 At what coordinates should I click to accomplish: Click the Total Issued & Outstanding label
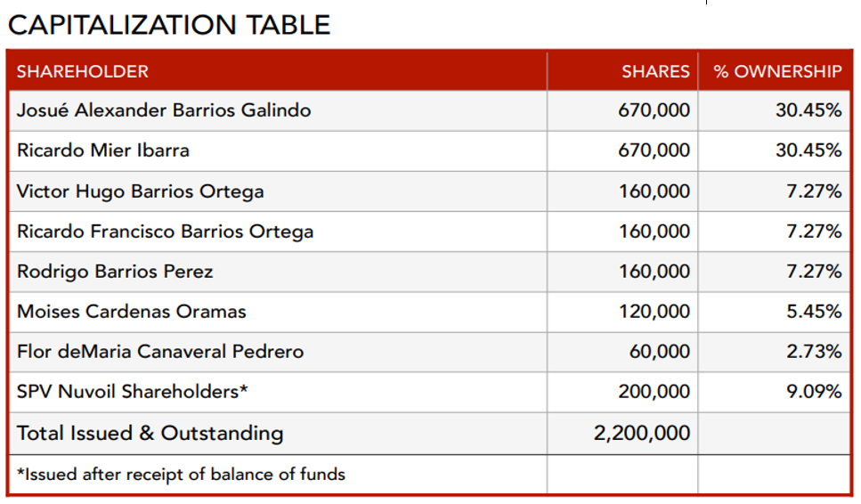150,434
